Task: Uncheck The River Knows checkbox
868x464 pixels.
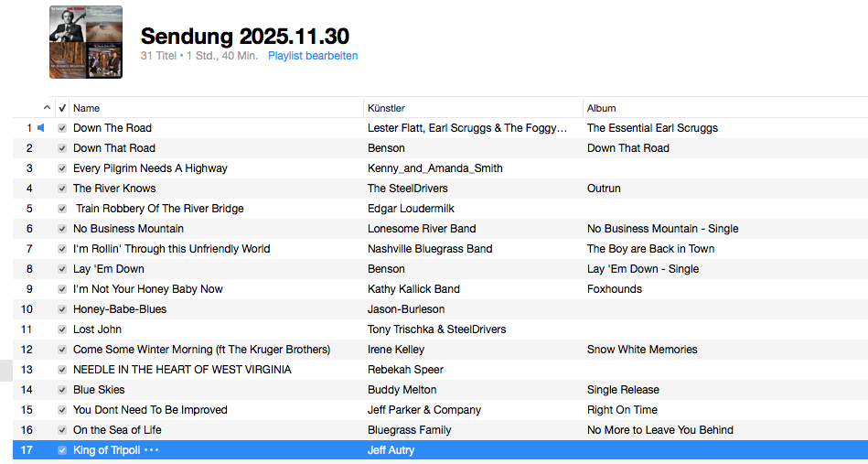Action: tap(62, 189)
